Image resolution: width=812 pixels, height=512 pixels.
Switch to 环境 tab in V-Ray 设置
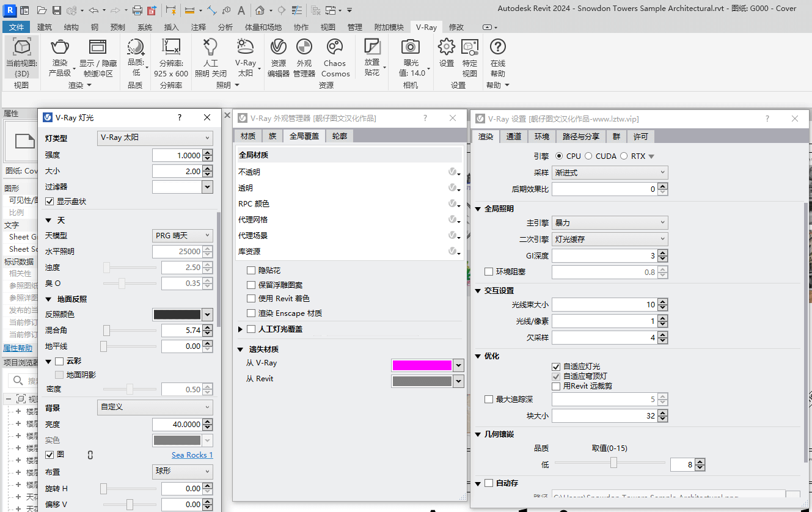542,136
